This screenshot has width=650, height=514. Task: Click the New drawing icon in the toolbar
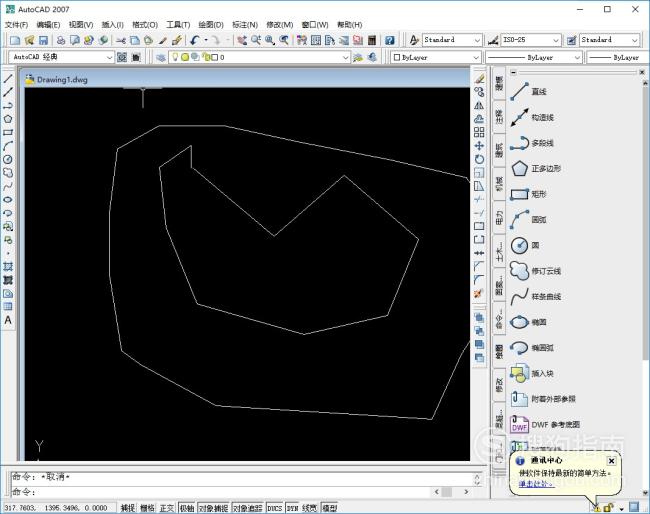click(x=15, y=40)
